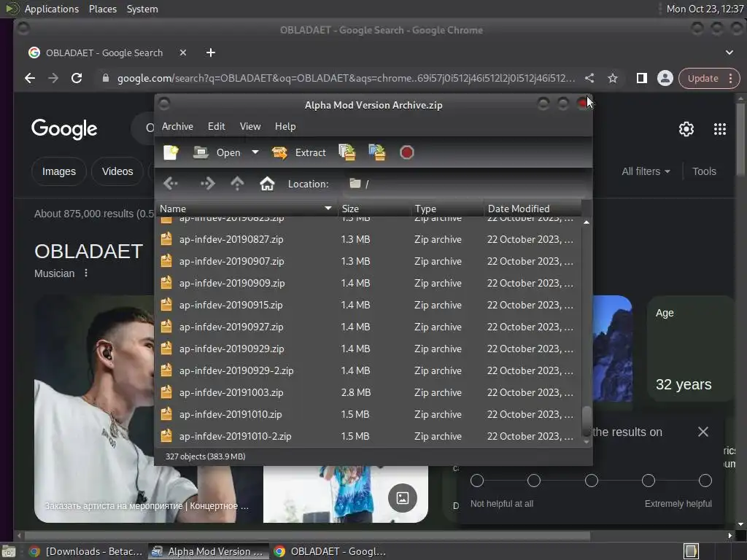Go forward in archive location history
The width and height of the screenshot is (747, 560).
[207, 183]
